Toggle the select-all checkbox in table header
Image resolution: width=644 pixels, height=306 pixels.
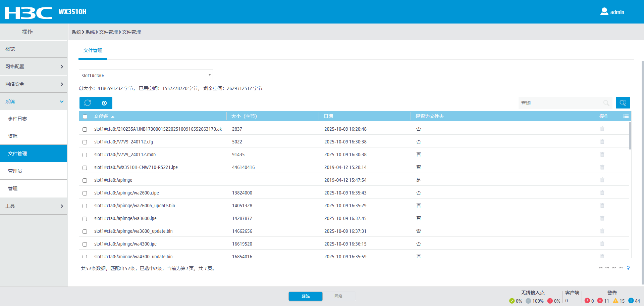pos(85,117)
